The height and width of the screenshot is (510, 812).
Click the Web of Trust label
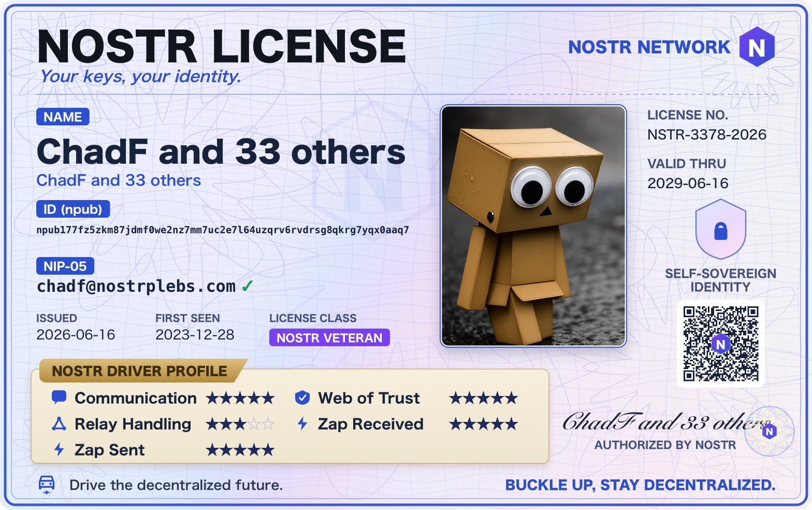[x=369, y=398]
